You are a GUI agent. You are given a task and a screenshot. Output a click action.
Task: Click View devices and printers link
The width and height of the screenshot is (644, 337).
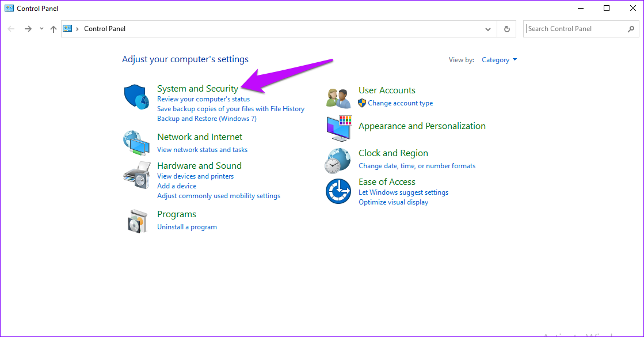click(x=196, y=176)
